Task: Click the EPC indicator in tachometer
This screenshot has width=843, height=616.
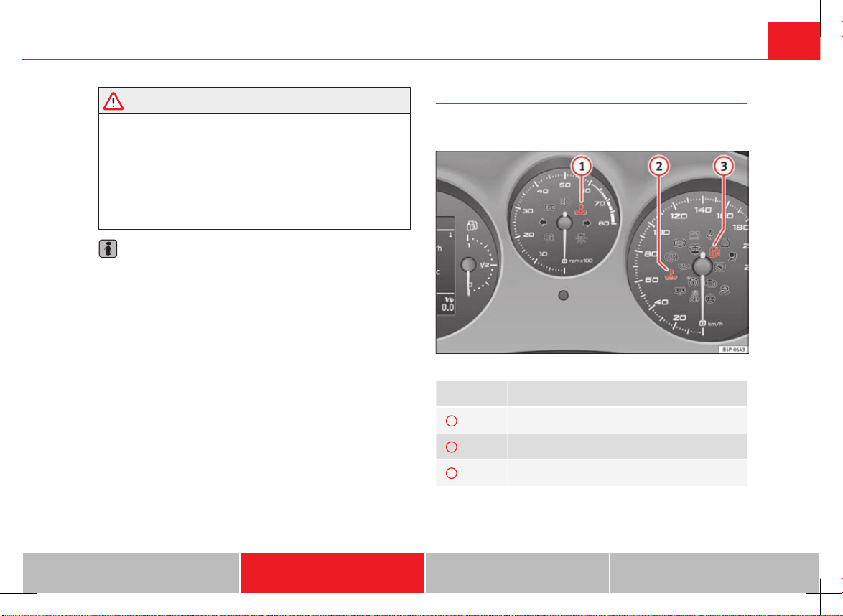Action: tap(549, 207)
